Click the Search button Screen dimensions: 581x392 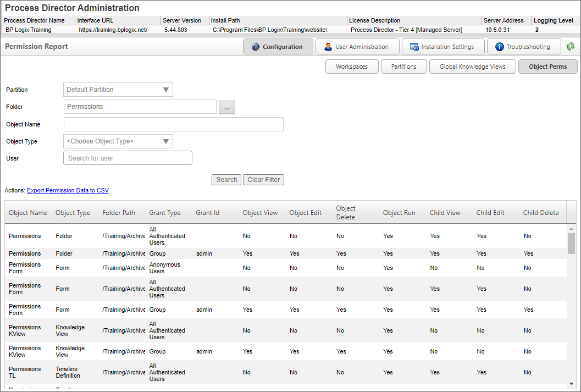(x=226, y=180)
